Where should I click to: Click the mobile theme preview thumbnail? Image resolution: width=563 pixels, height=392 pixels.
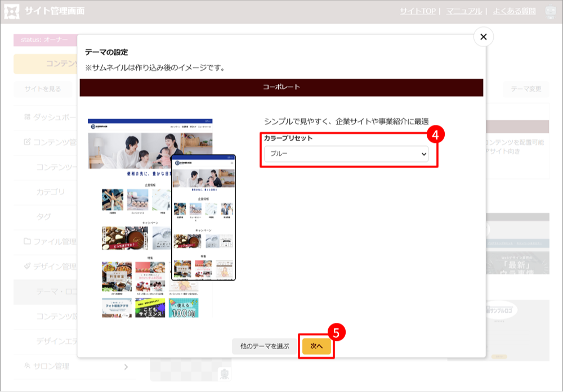[203, 217]
